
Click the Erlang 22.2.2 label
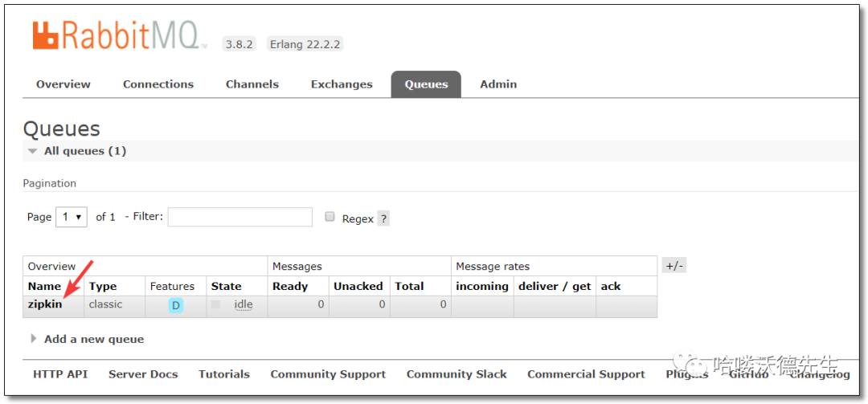tap(305, 44)
